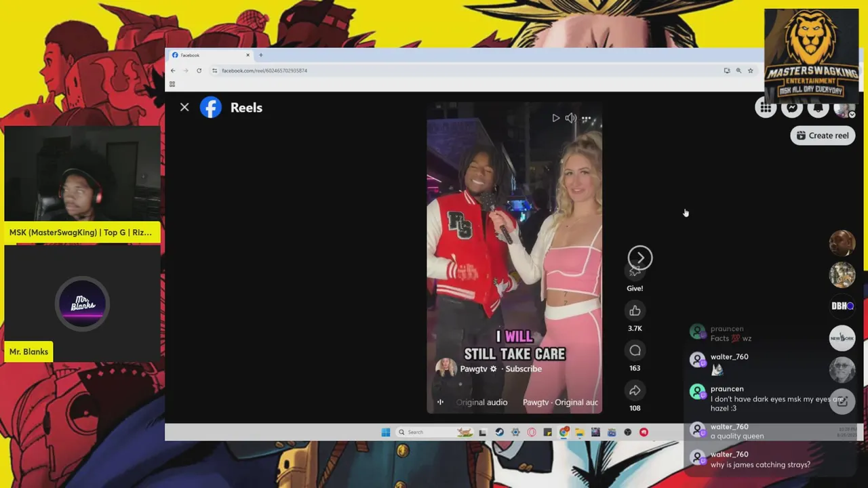868x488 pixels.
Task: Mute the reel with the speaker icon
Action: coord(571,118)
